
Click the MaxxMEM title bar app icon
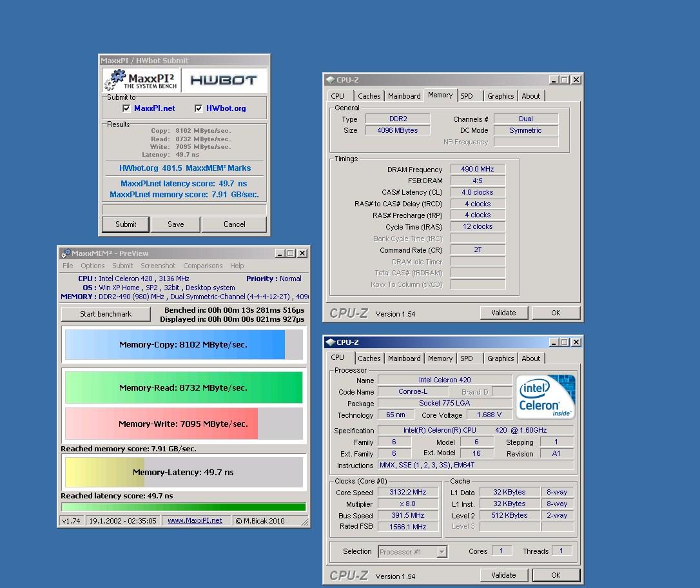tap(66, 253)
